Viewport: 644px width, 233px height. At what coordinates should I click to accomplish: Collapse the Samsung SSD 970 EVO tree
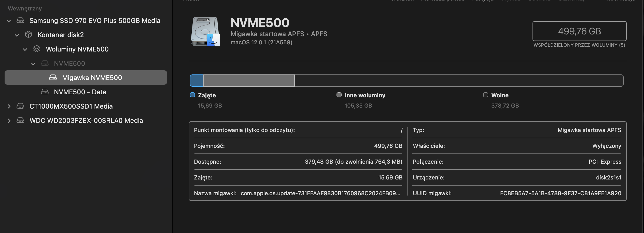click(x=9, y=21)
